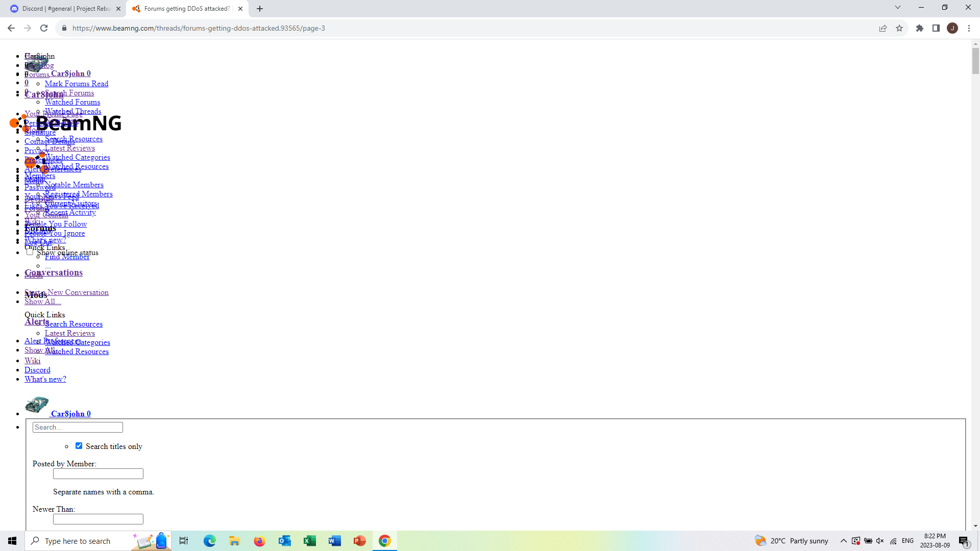Viewport: 980px width, 551px height.
Task: Launch Microsoft Edge from taskbar
Action: pyautogui.click(x=210, y=541)
